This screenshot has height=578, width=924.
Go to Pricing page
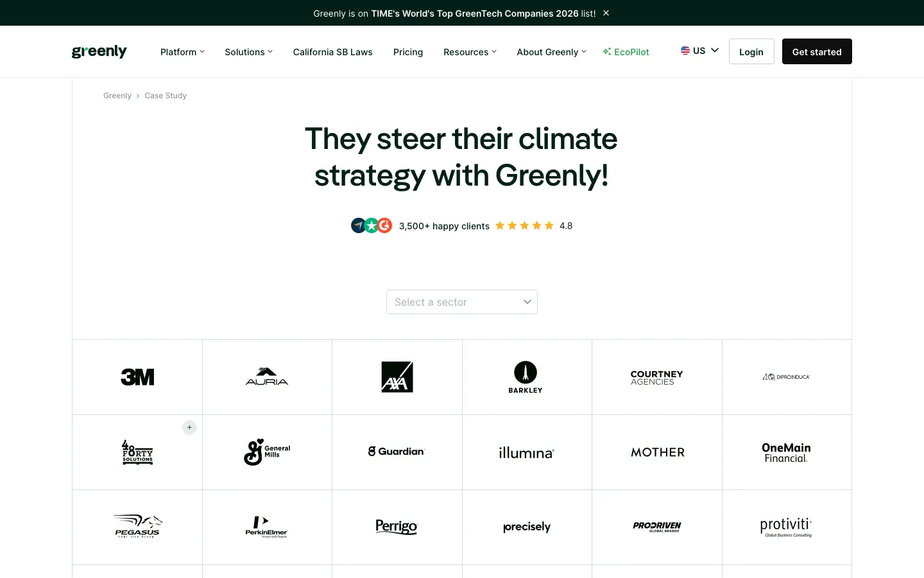point(408,52)
